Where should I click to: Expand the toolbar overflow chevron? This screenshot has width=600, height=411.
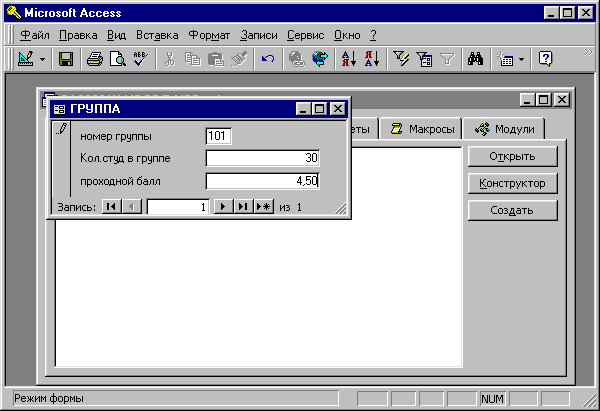point(588,52)
